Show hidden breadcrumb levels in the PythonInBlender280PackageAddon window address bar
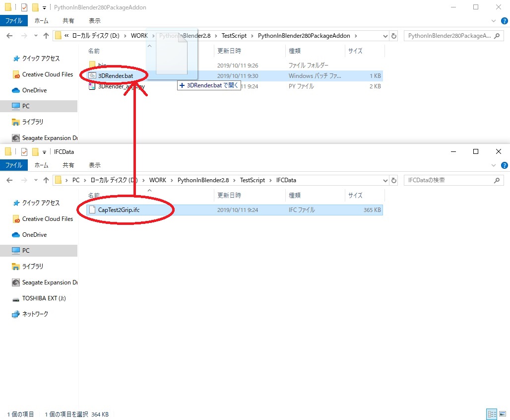 click(66, 36)
